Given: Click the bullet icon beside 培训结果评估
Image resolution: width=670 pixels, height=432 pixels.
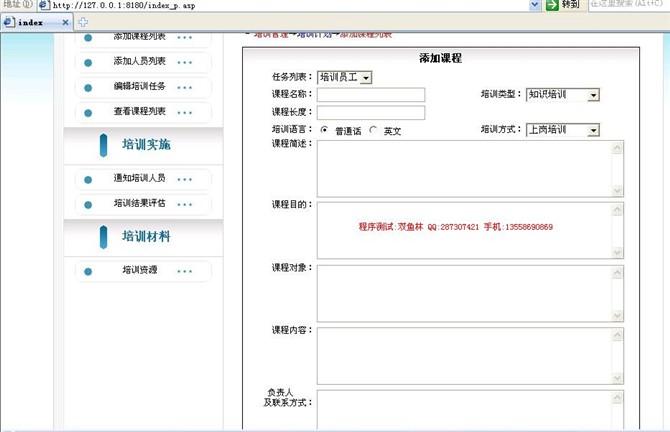Looking at the screenshot, I should 88,205.
